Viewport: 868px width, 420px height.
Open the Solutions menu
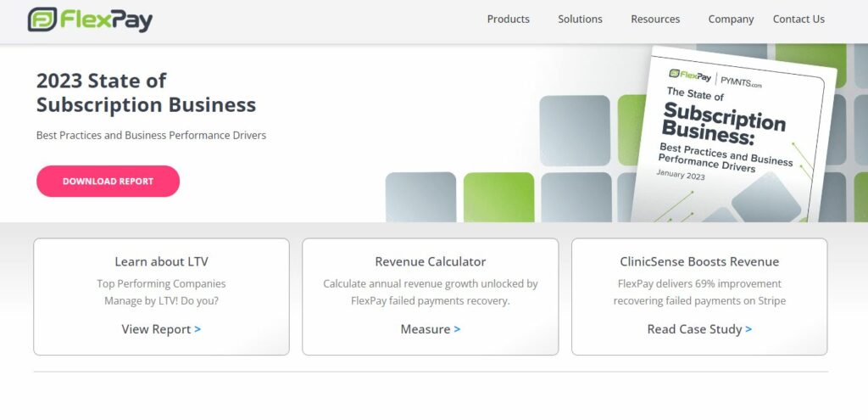point(580,20)
